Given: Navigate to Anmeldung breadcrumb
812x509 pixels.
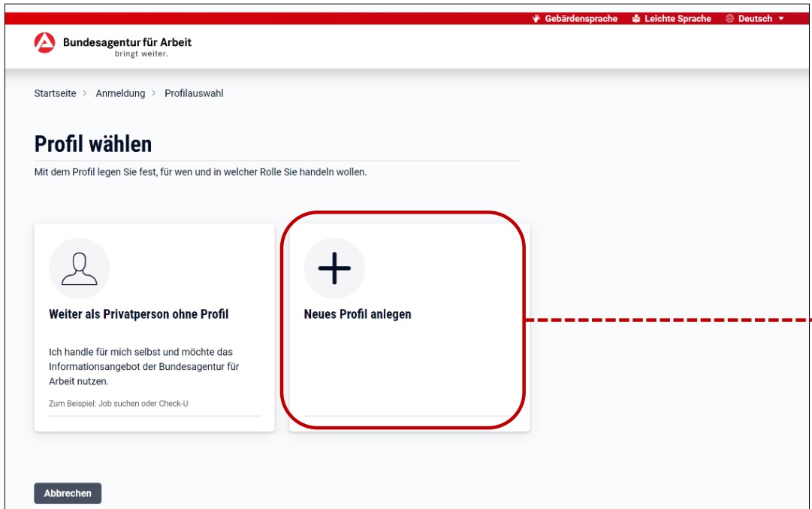Looking at the screenshot, I should pos(120,93).
